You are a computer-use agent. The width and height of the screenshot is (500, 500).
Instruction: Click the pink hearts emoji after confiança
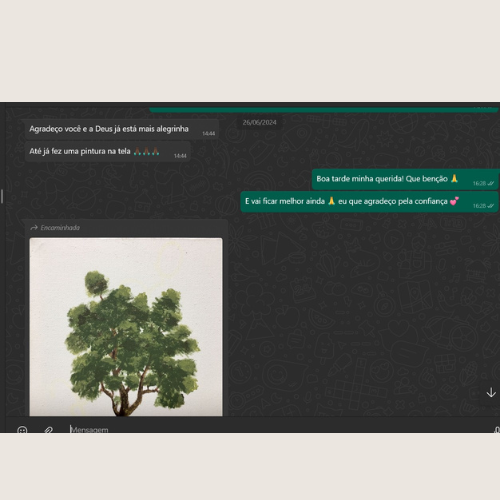(x=454, y=201)
